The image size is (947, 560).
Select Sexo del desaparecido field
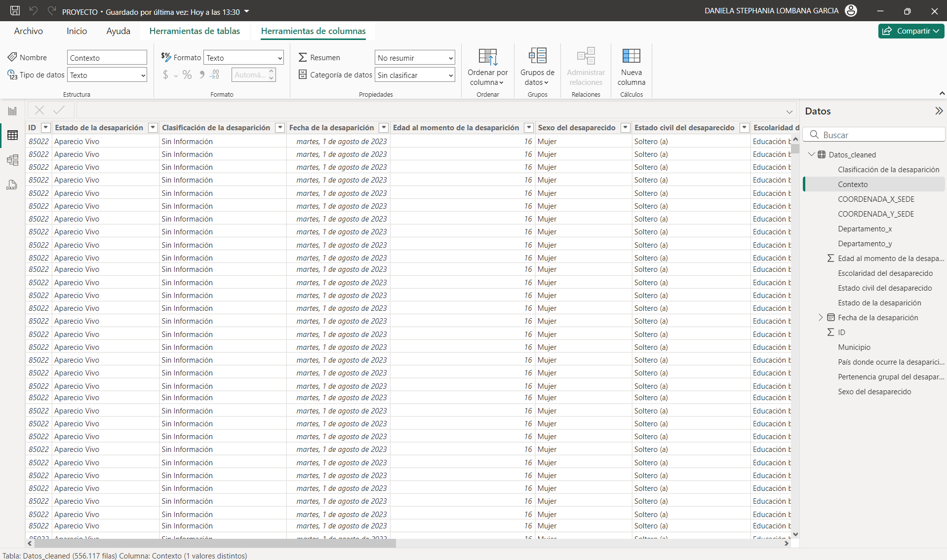874,392
